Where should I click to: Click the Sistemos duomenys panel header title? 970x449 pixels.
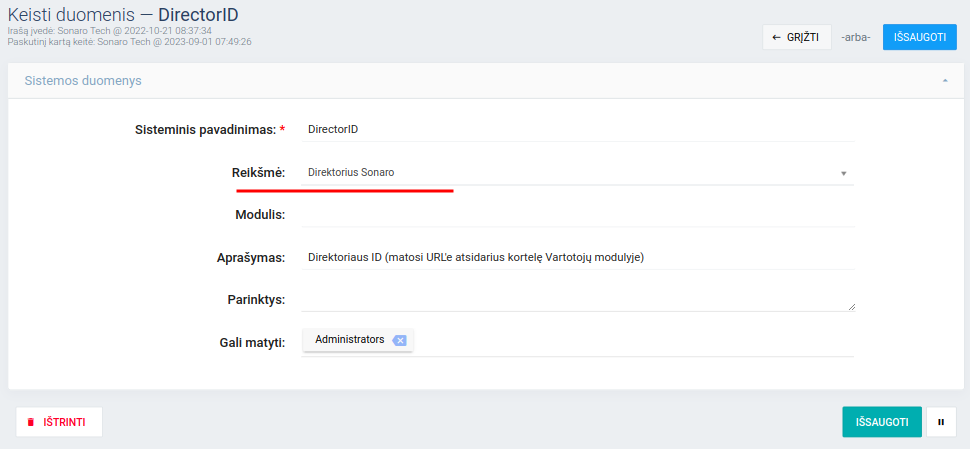pyautogui.click(x=83, y=80)
